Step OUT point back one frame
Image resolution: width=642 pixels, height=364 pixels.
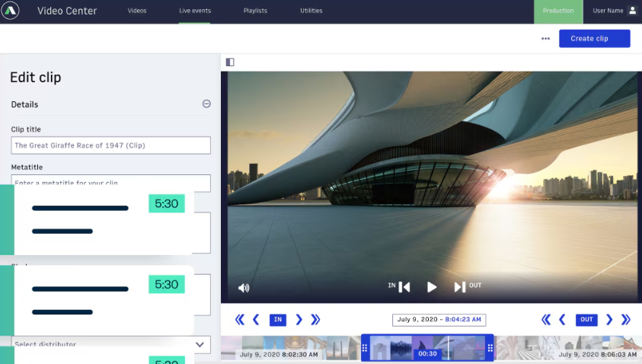pos(562,319)
